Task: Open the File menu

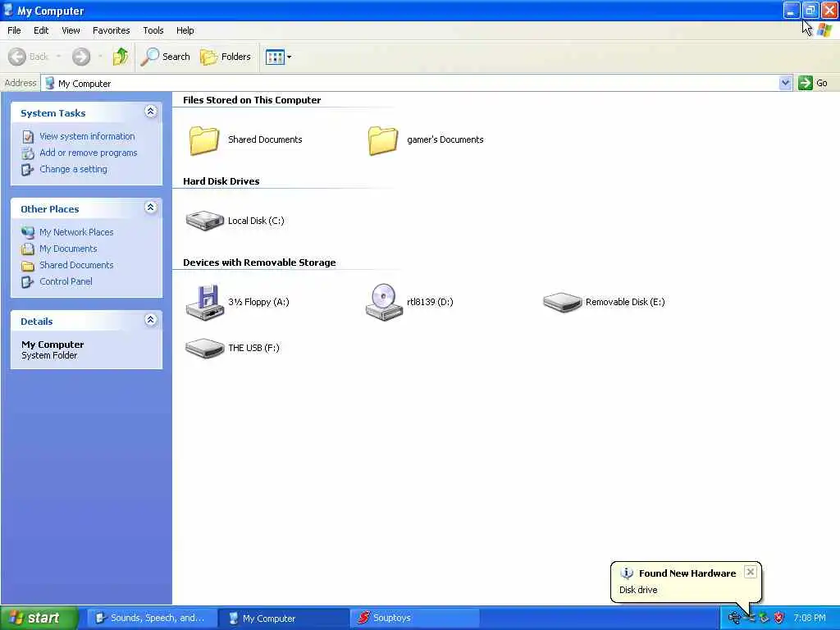Action: 14,30
